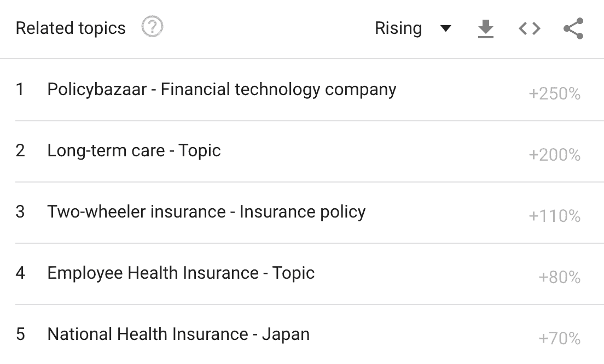
Task: Click the Related topics header text
Action: 70,27
